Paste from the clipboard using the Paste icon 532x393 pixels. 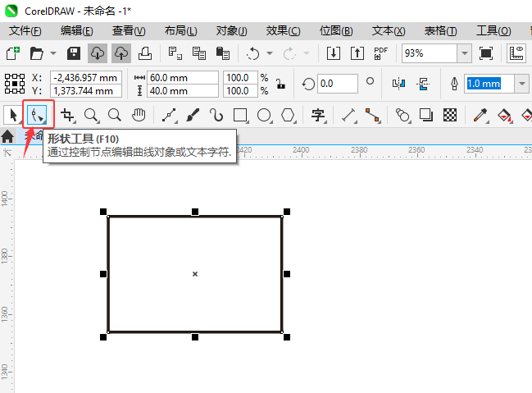[223, 53]
